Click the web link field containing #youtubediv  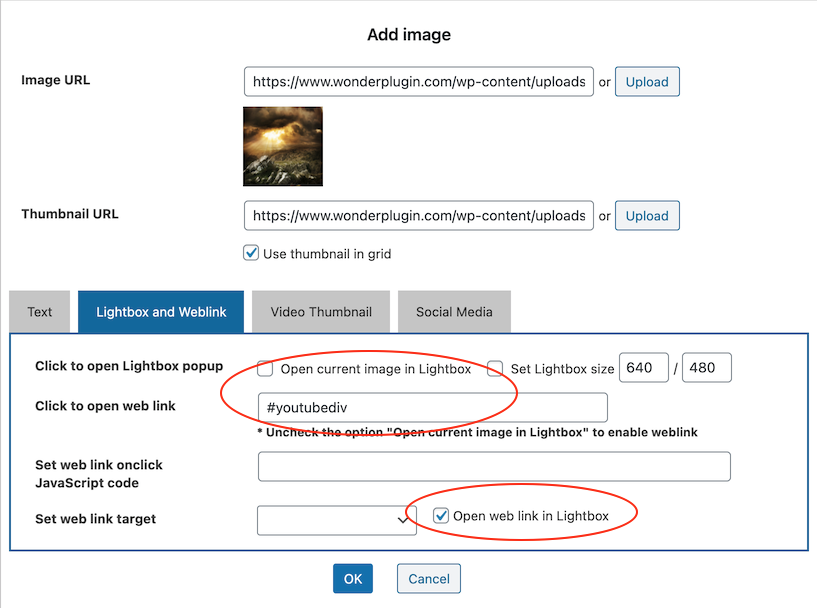pos(432,407)
